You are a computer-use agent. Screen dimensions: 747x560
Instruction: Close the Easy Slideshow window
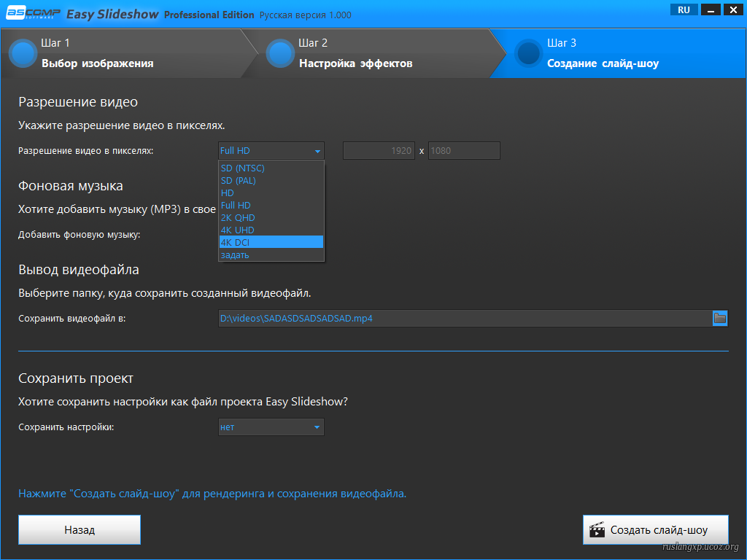733,9
